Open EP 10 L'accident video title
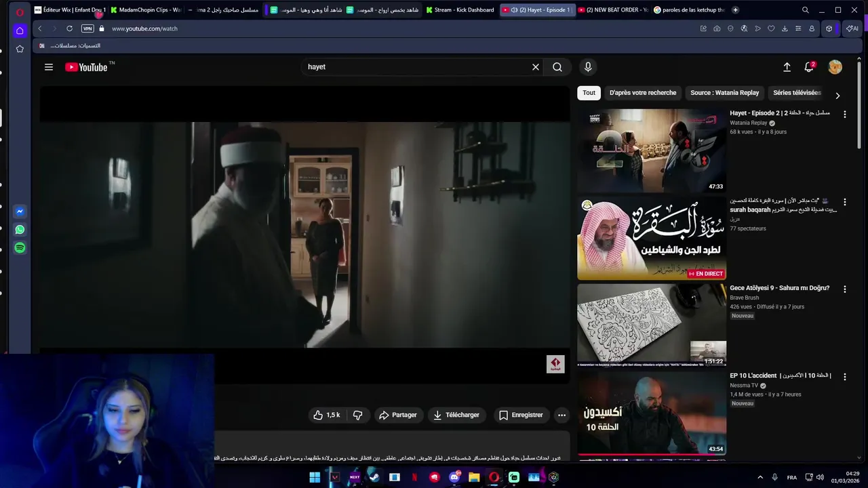 click(x=780, y=375)
